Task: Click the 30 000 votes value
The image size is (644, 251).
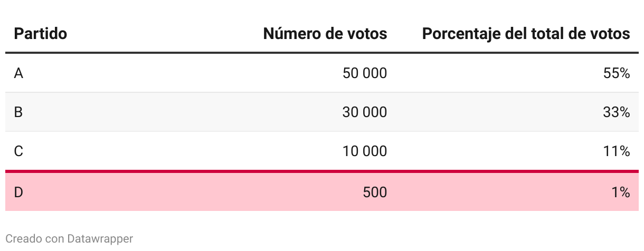Action: 365,112
